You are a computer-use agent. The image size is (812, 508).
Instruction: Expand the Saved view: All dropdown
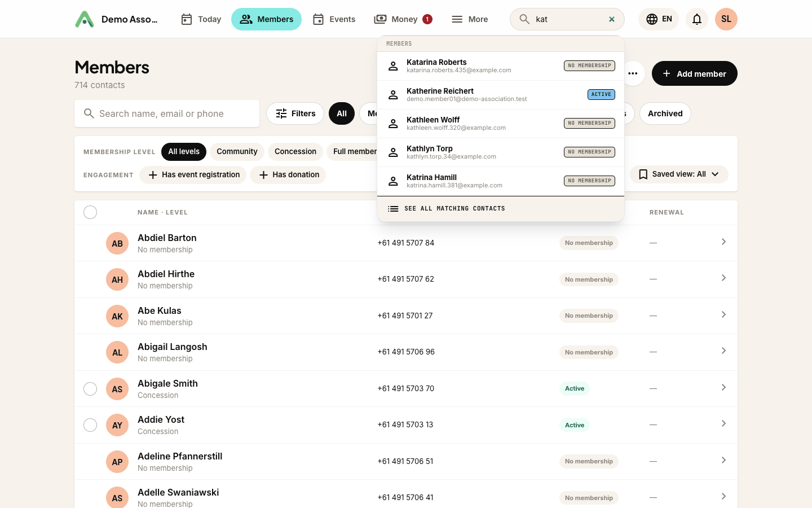(x=679, y=174)
